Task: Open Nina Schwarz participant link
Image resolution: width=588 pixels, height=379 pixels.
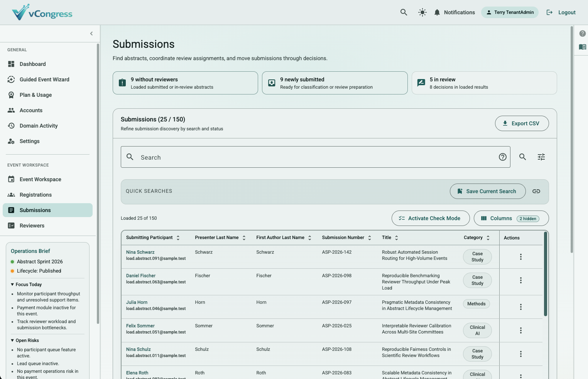Action: (x=140, y=252)
